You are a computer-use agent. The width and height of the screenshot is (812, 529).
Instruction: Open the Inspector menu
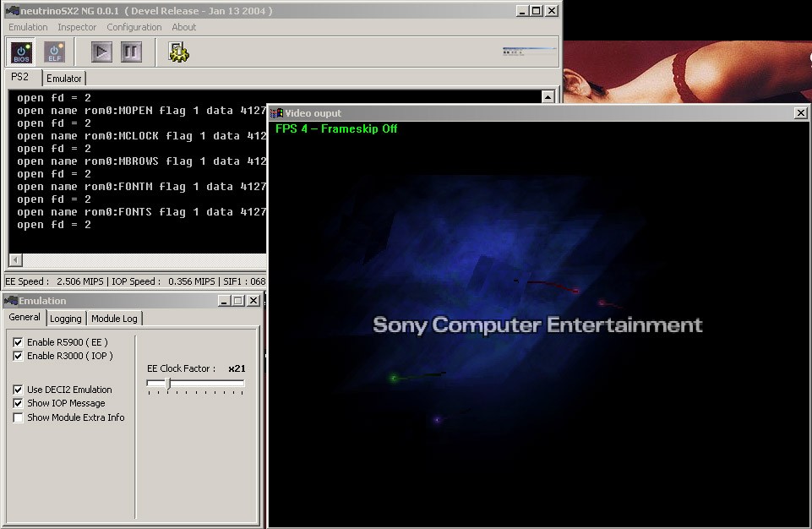(77, 27)
